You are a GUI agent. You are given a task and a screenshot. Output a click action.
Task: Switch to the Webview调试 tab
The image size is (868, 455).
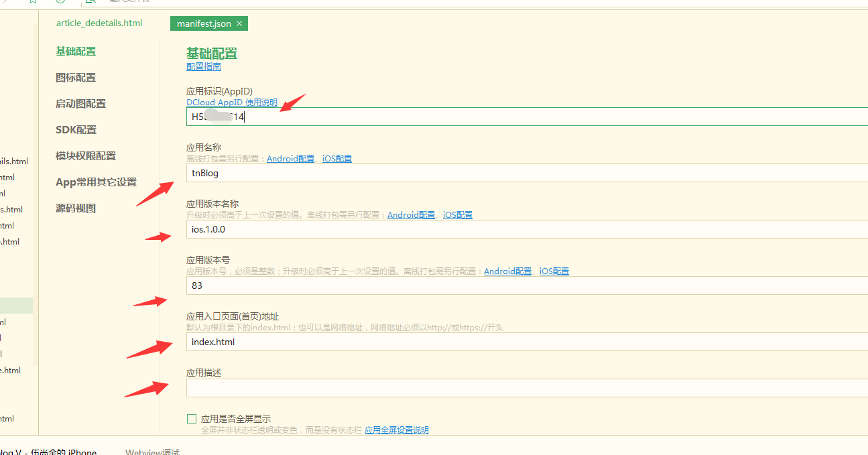pyautogui.click(x=152, y=452)
